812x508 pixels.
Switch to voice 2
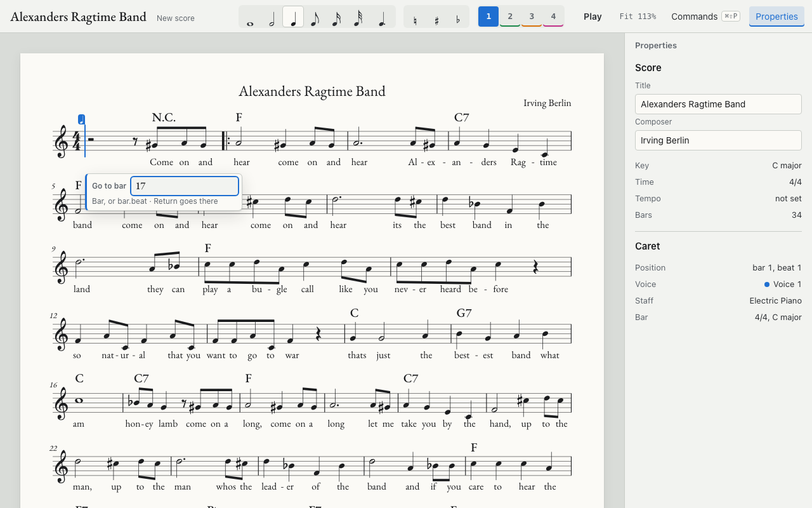coord(510,17)
